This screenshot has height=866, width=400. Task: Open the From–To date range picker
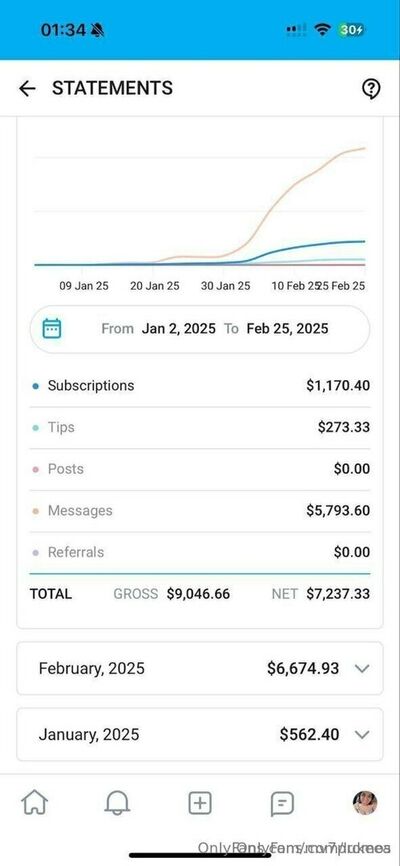(x=200, y=329)
